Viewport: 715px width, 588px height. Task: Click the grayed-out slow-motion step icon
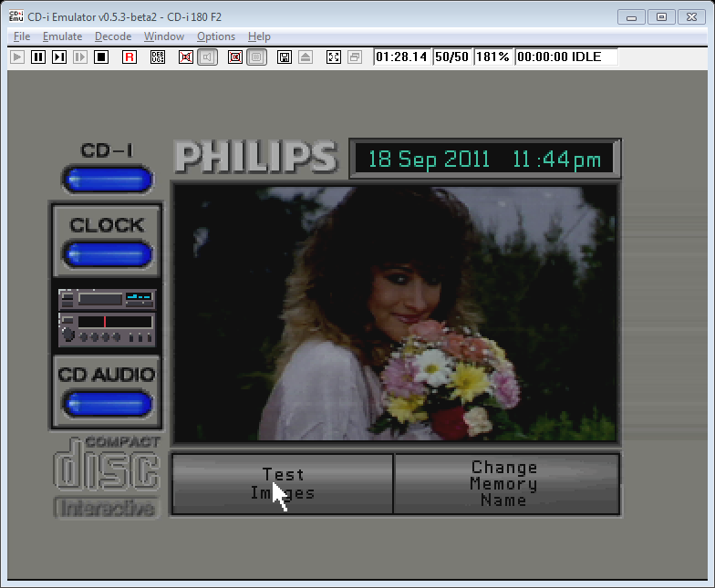coord(80,57)
